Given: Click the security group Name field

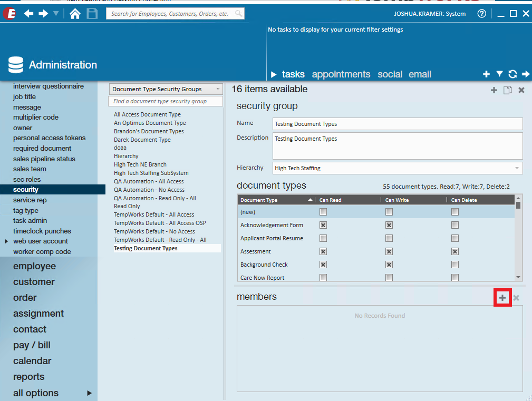Looking at the screenshot, I should pos(398,124).
